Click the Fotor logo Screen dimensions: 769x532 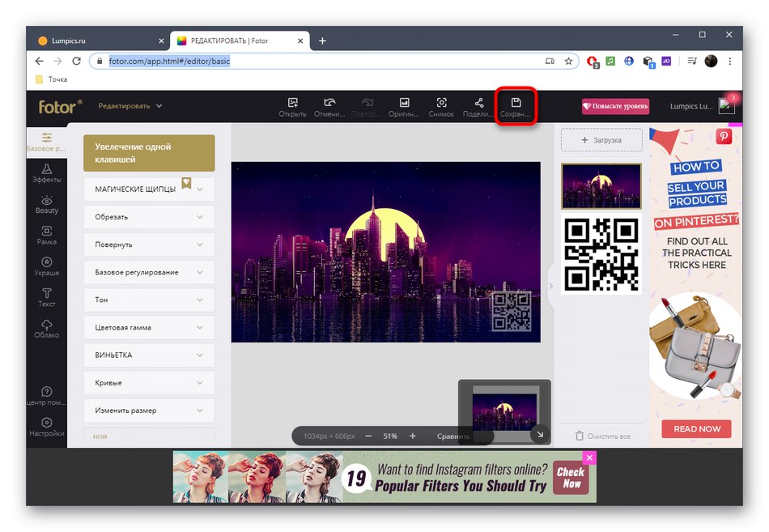(x=60, y=106)
